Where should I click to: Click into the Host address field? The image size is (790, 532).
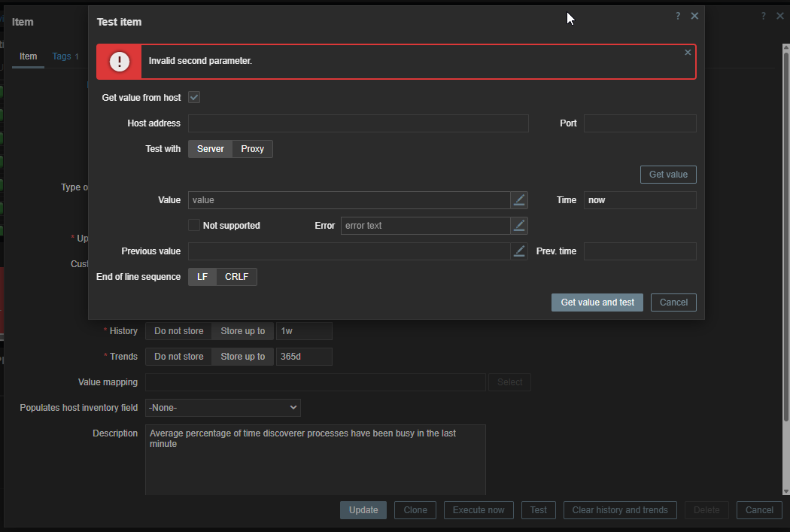coord(358,123)
